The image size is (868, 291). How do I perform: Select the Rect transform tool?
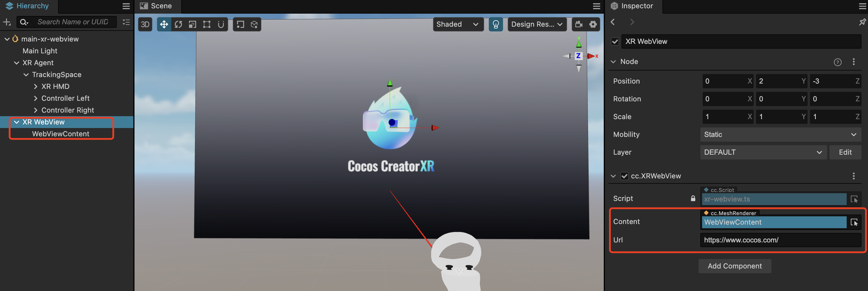(x=206, y=24)
